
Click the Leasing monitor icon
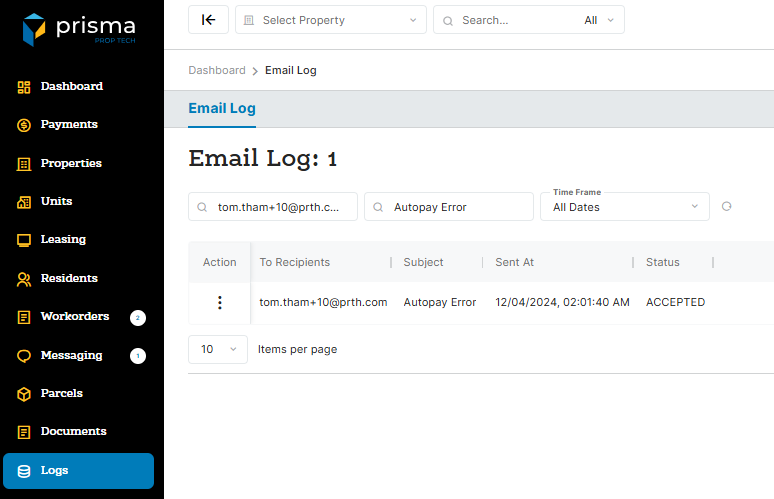24,240
